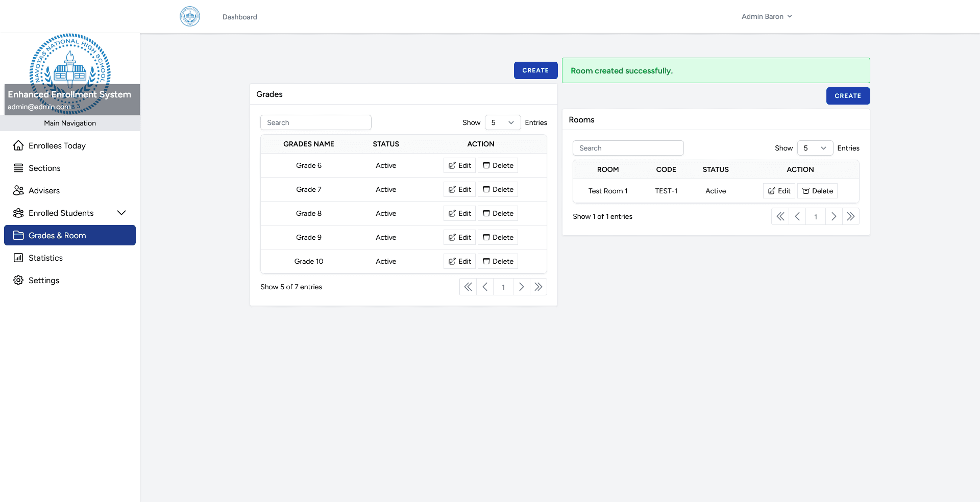Click the Settings gear icon in sidebar
The width and height of the screenshot is (980, 502).
[x=18, y=280]
